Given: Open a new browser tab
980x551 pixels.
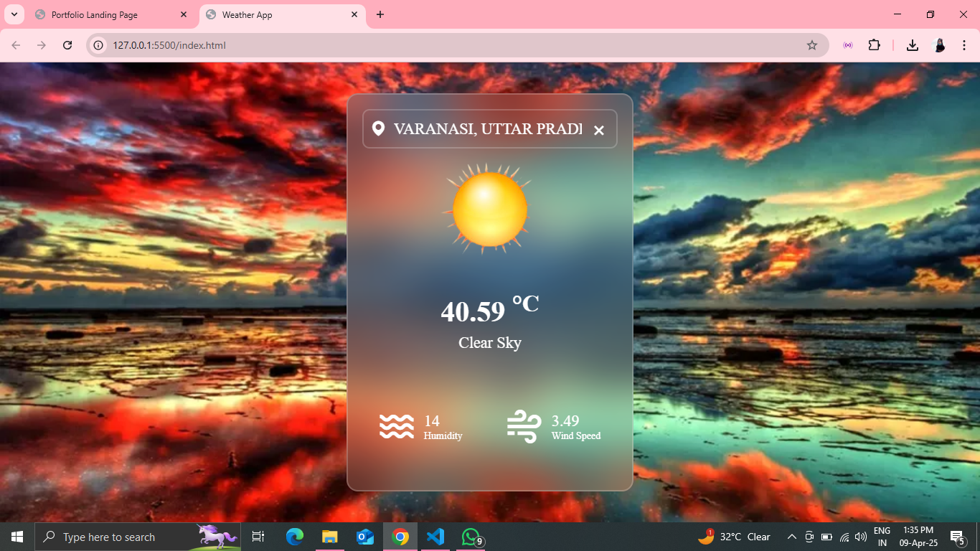Looking at the screenshot, I should tap(380, 14).
